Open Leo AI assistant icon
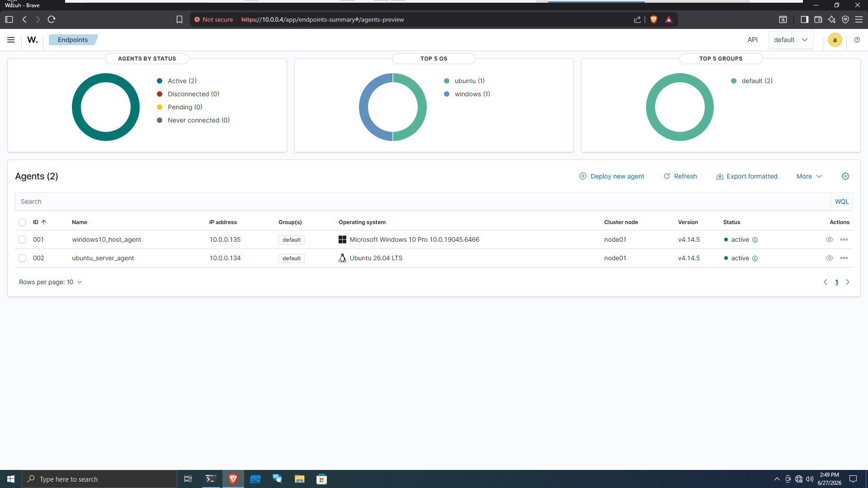 832,19
